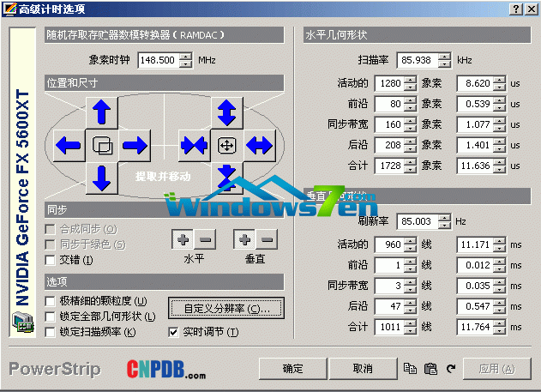The width and height of the screenshot is (541, 392).
Task: Click the vertical stretch double-arrow icon
Action: pyautogui.click(x=226, y=112)
